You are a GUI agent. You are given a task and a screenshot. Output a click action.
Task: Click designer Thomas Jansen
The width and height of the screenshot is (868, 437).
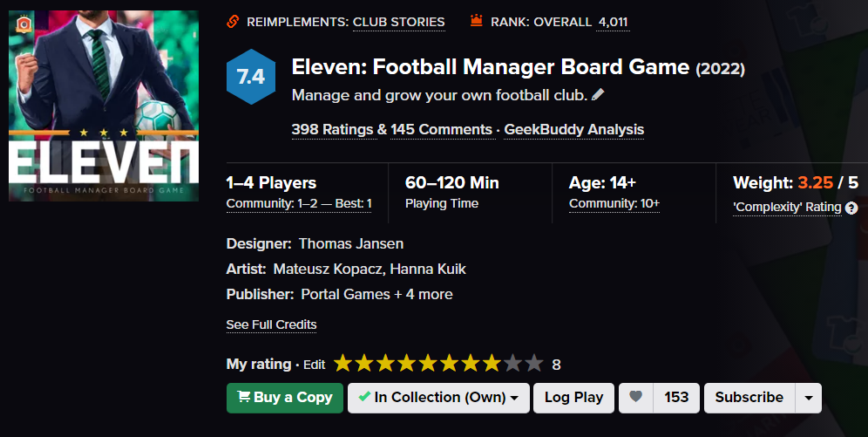351,243
